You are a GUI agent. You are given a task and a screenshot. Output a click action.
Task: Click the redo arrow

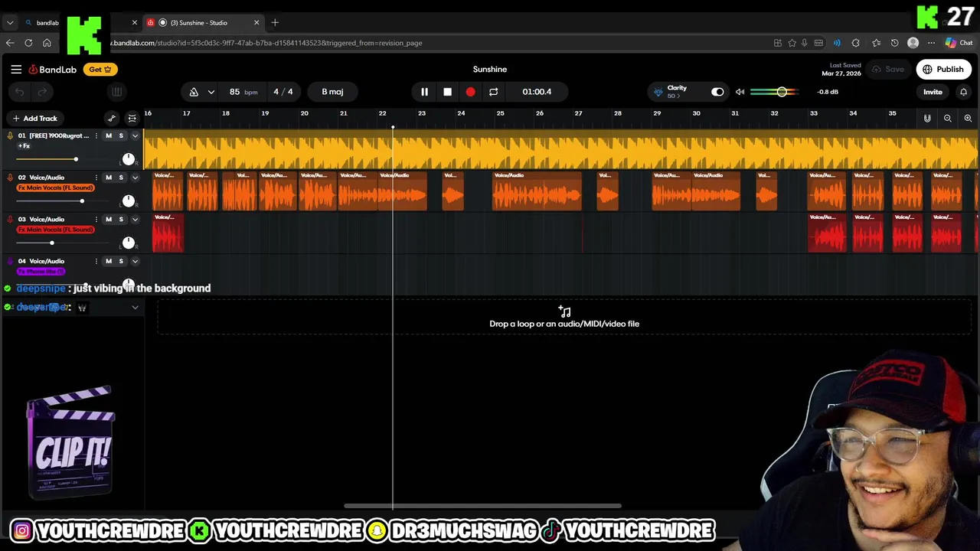point(43,92)
